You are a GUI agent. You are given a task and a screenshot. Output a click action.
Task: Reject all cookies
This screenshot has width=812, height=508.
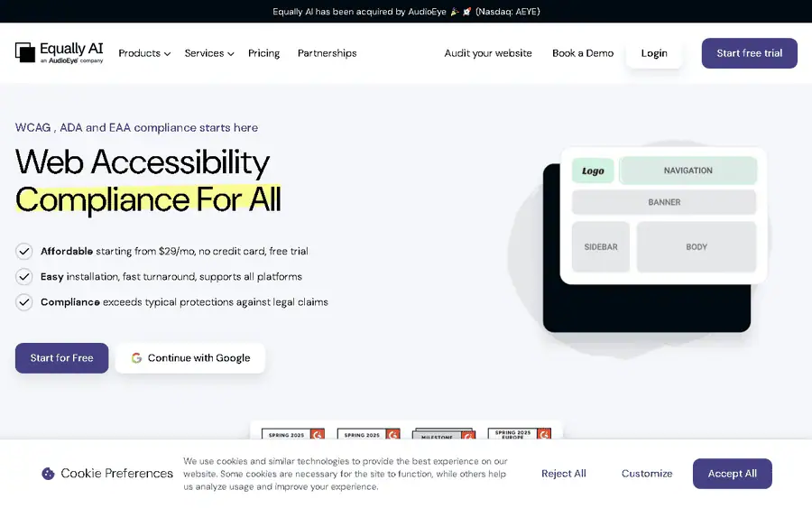click(x=563, y=474)
